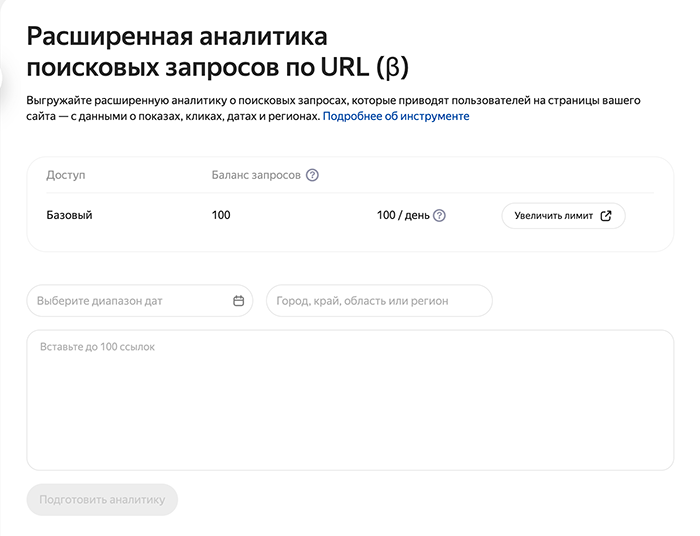700x536 pixels.
Task: Select the Доступ column header
Action: pos(66,175)
